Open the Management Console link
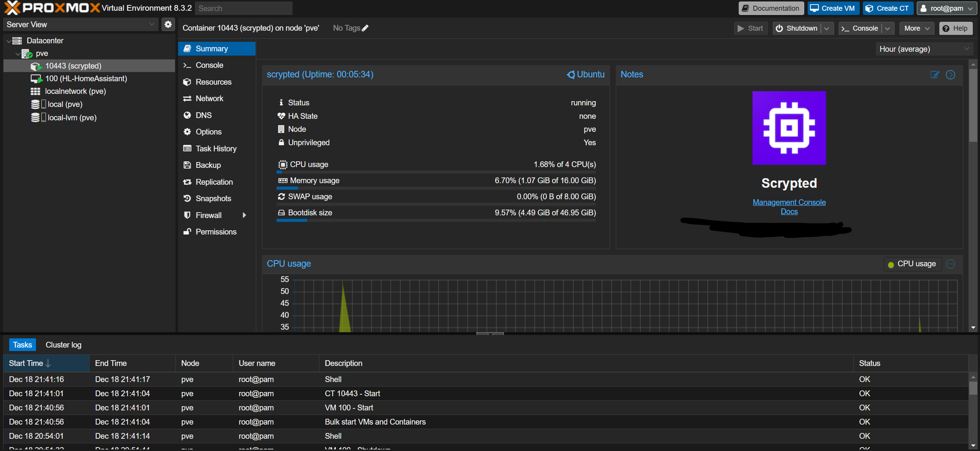980x451 pixels. click(x=789, y=202)
